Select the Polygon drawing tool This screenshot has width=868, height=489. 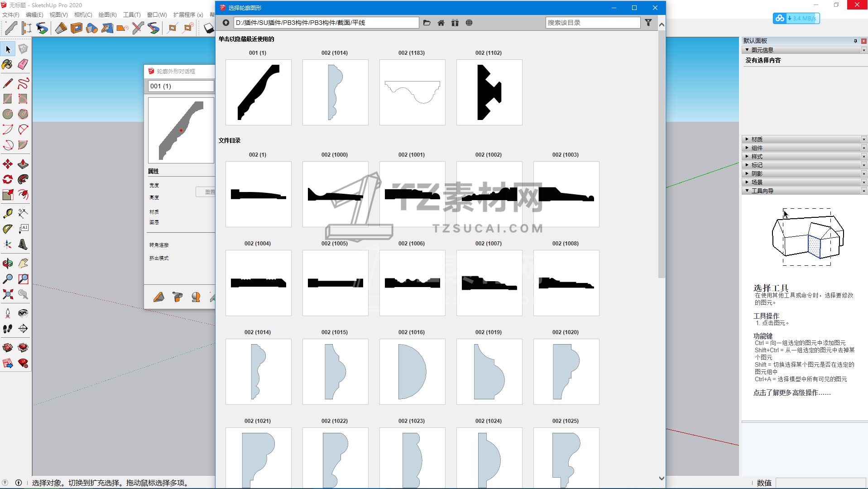pos(23,114)
